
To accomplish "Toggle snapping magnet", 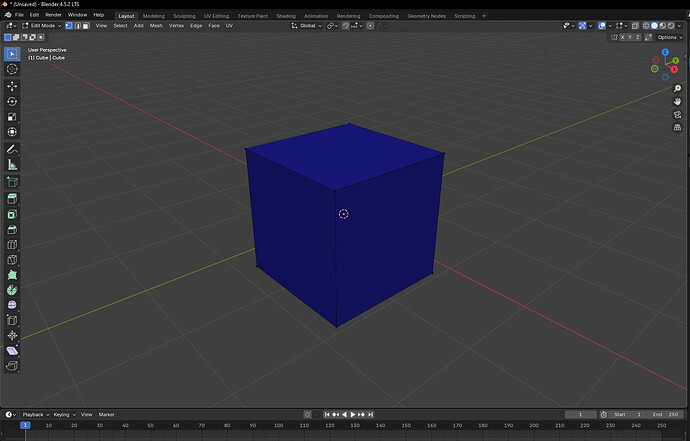I will (345, 26).
